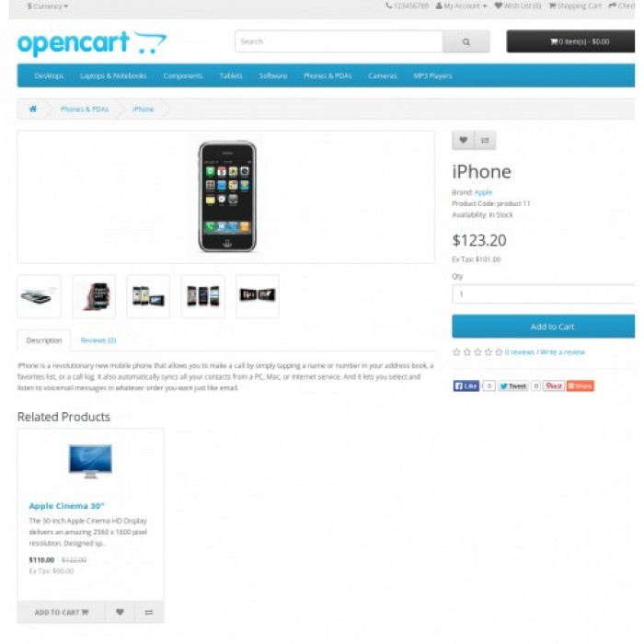Click the home icon in breadcrumb

tap(33, 109)
